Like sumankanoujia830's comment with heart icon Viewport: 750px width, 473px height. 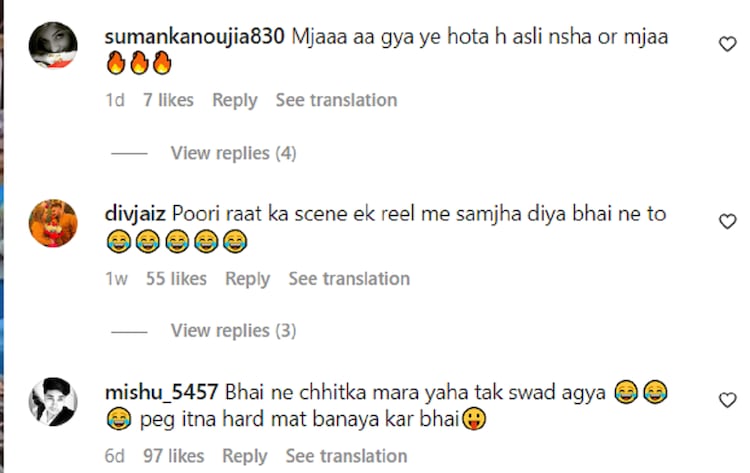(728, 44)
